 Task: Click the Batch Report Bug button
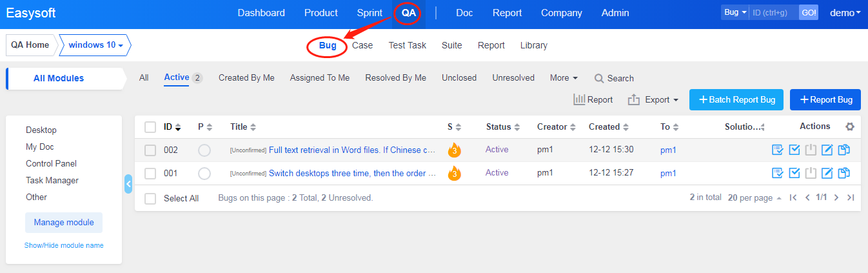(x=736, y=100)
